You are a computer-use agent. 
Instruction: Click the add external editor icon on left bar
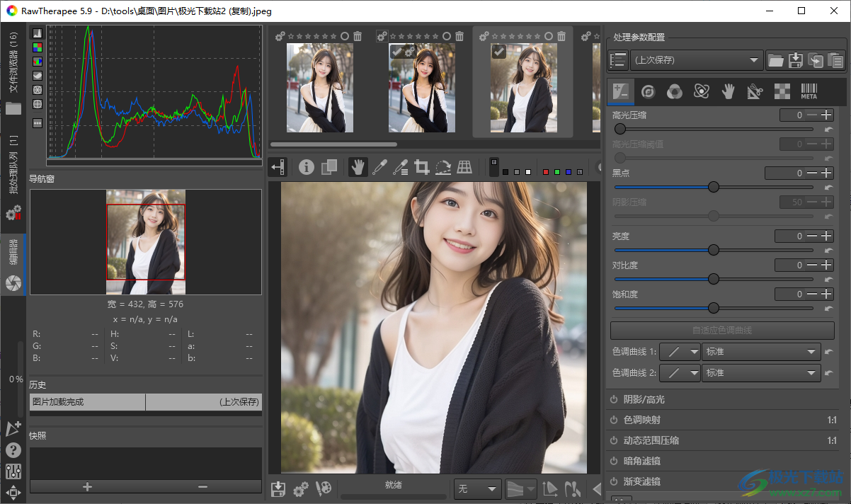tap(13, 429)
